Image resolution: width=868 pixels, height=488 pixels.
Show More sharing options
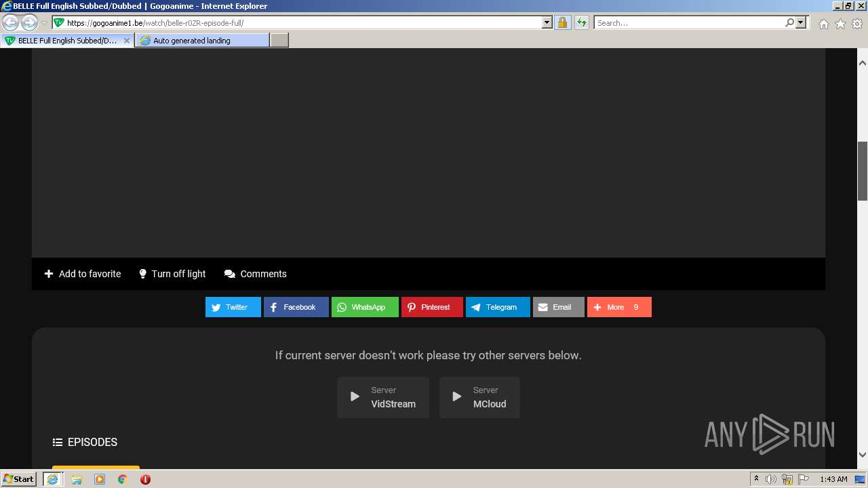pyautogui.click(x=619, y=307)
